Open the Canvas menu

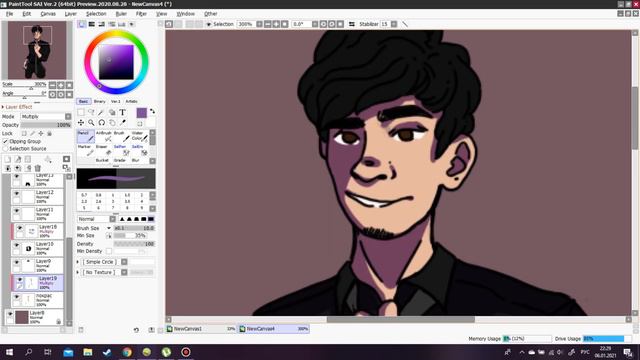[x=48, y=14]
